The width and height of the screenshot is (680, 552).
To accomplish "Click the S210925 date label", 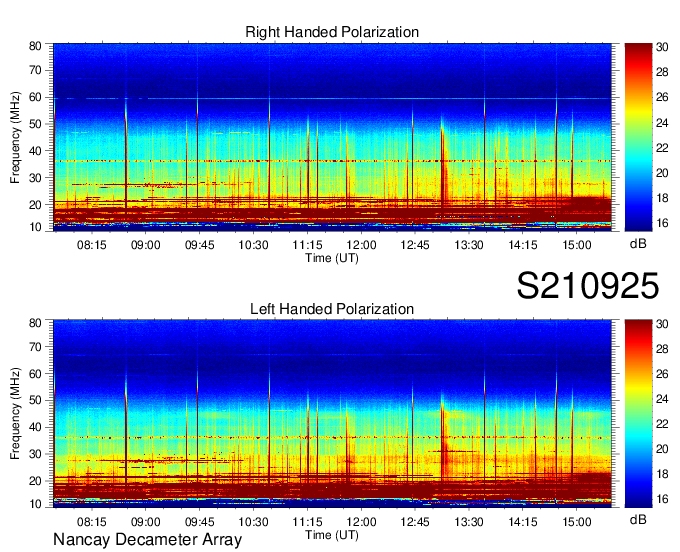I will (588, 286).
